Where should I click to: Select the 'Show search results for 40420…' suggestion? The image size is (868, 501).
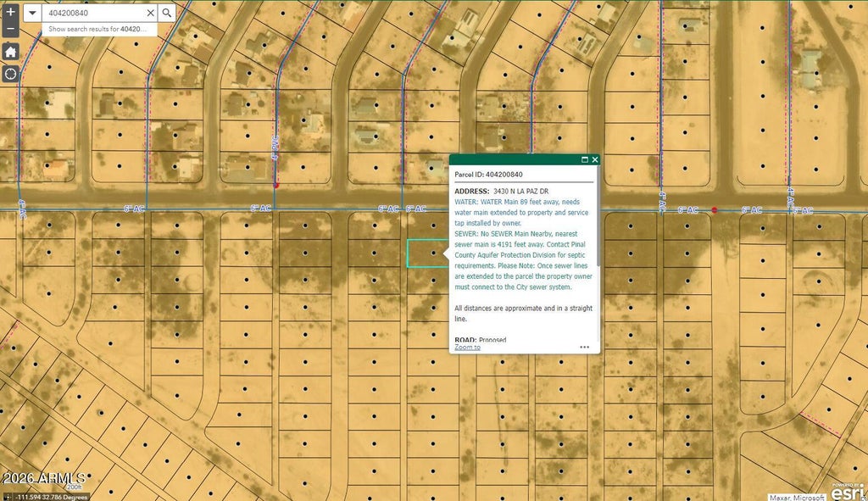(x=99, y=29)
